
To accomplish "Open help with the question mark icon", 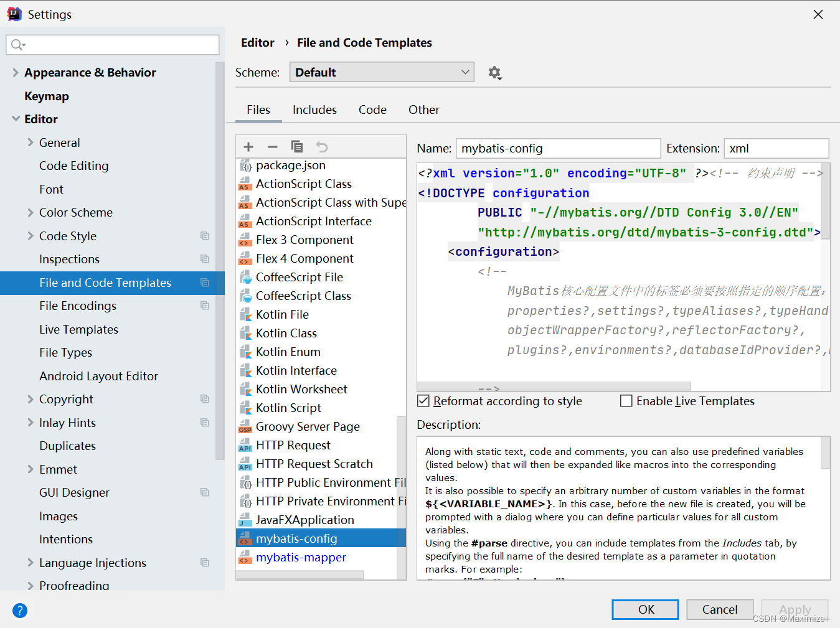I will tap(20, 611).
